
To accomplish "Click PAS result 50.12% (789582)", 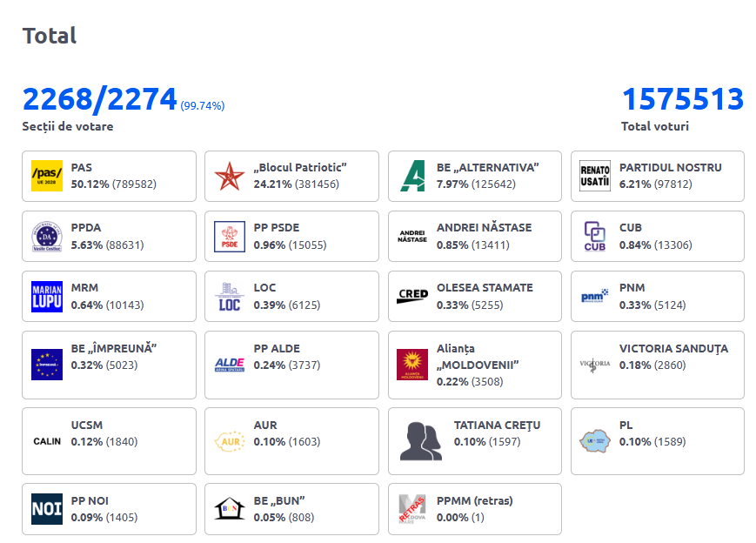I will (x=114, y=184).
